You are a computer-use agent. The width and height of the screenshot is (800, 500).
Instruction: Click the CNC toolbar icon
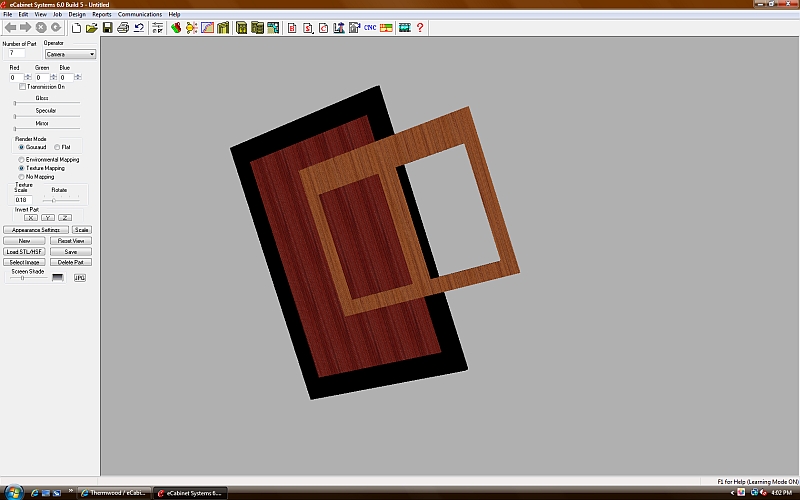tap(371, 28)
